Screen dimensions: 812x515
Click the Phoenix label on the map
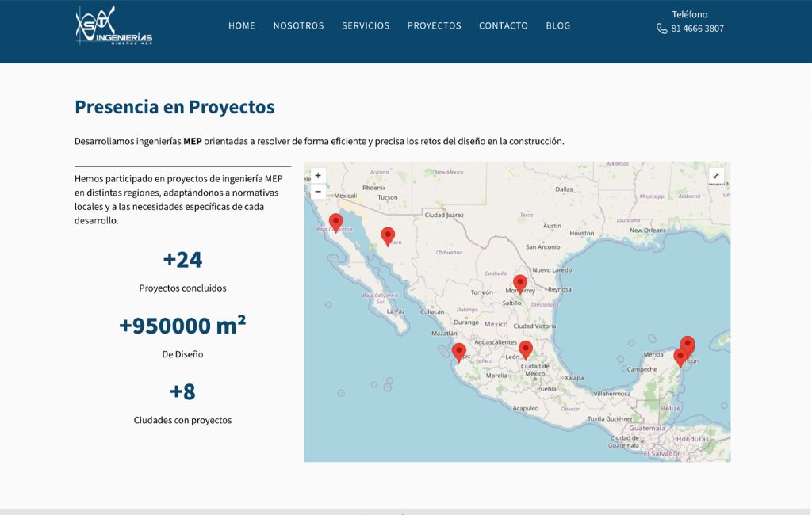pos(374,188)
